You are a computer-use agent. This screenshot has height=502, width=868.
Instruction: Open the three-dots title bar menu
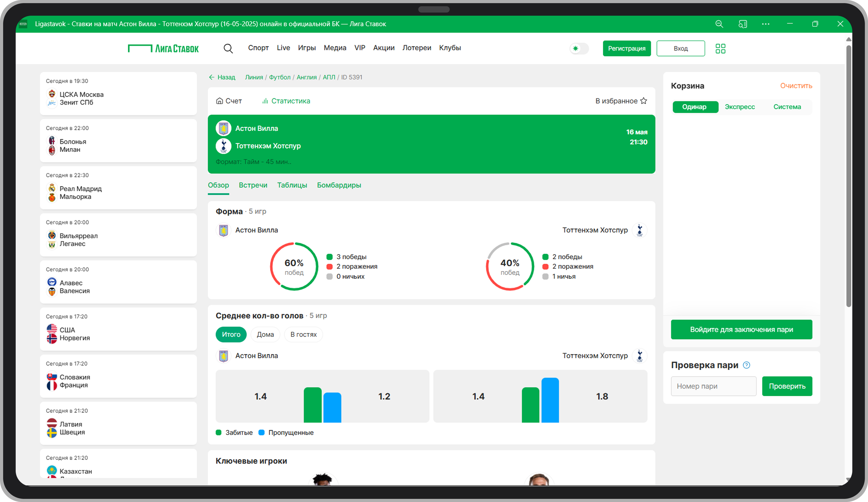coord(765,24)
